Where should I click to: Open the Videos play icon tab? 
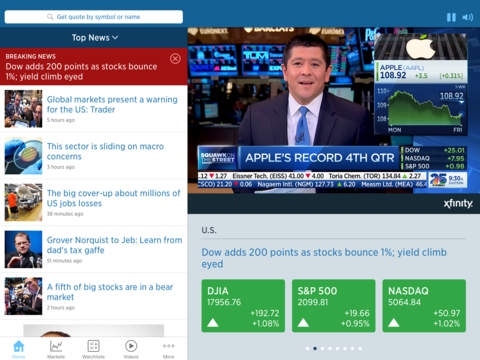pyautogui.click(x=131, y=349)
